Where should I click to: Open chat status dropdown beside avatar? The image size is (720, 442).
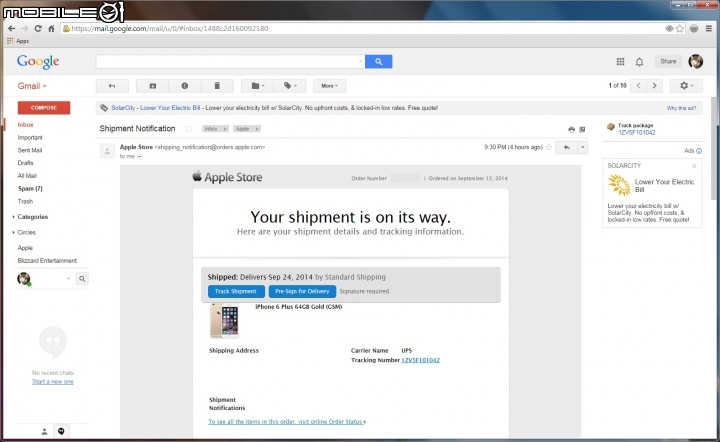(x=68, y=279)
